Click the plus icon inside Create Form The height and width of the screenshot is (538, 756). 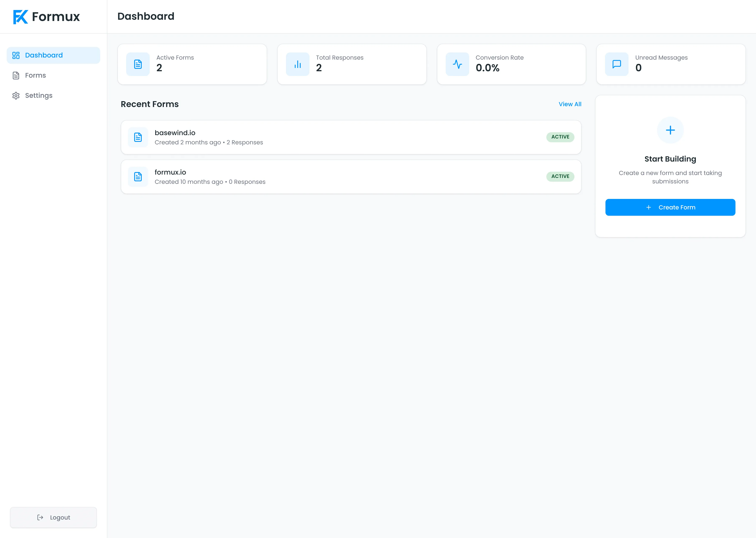(x=648, y=207)
